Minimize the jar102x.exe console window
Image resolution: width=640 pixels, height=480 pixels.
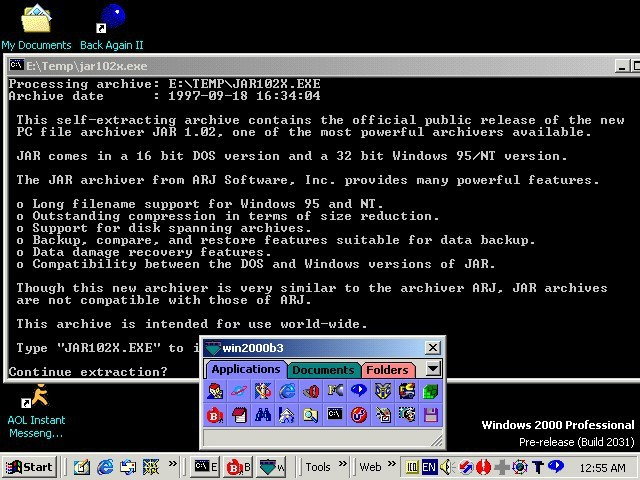click(622, 67)
